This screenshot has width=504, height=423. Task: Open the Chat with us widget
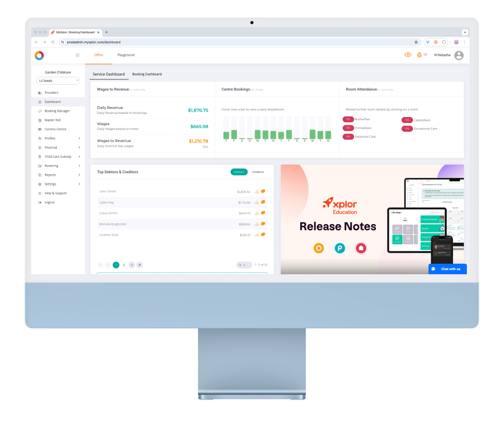[447, 269]
